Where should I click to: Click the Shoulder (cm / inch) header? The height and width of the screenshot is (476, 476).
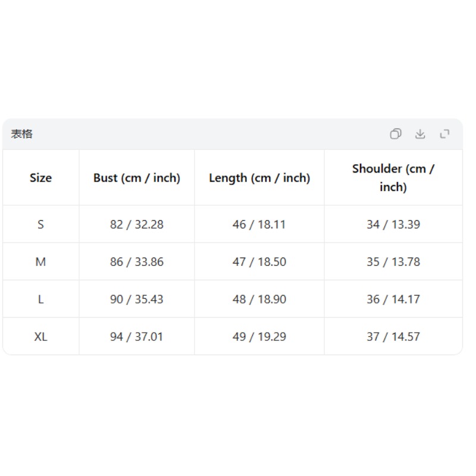pyautogui.click(x=393, y=178)
